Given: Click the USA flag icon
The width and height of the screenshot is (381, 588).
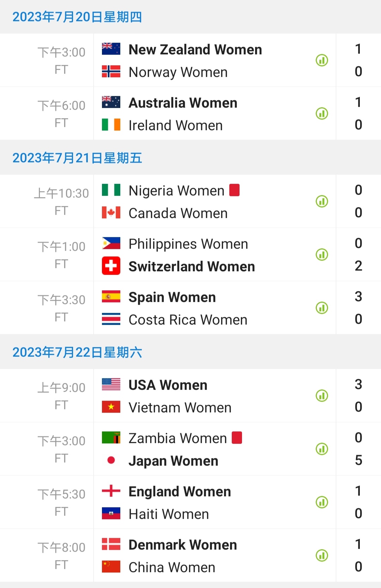Looking at the screenshot, I should 111,384.
